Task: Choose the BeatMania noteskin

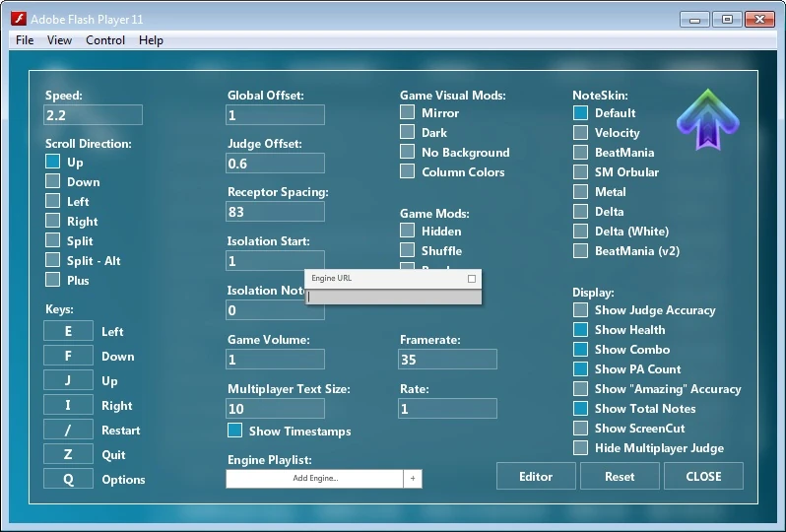Action: [x=580, y=152]
